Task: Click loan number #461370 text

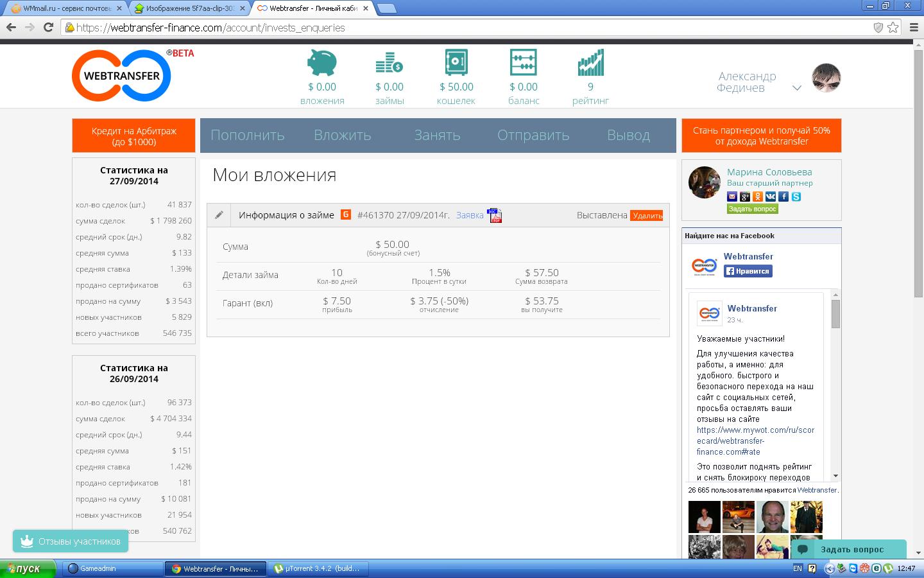Action: (x=375, y=215)
